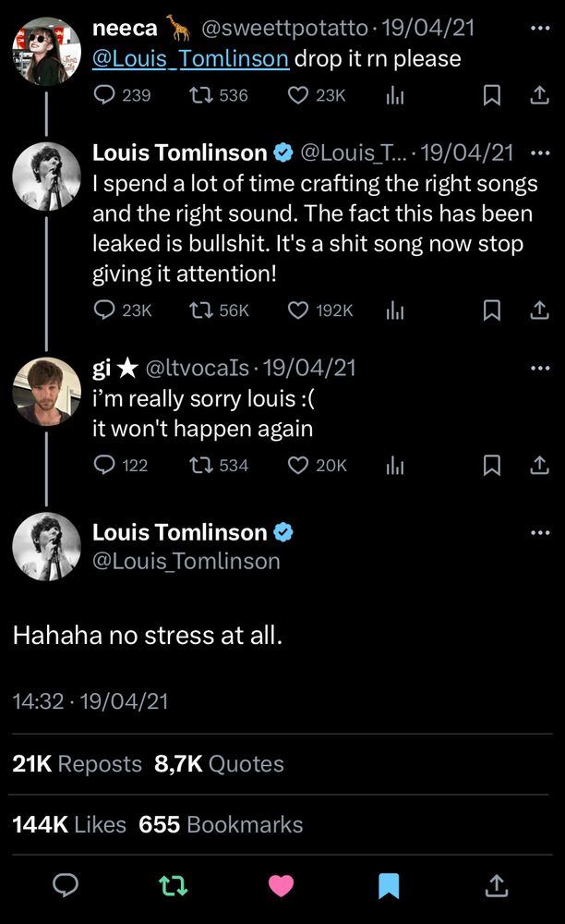View the 21K Reposts list
The width and height of the screenshot is (565, 924).
pyautogui.click(x=78, y=764)
